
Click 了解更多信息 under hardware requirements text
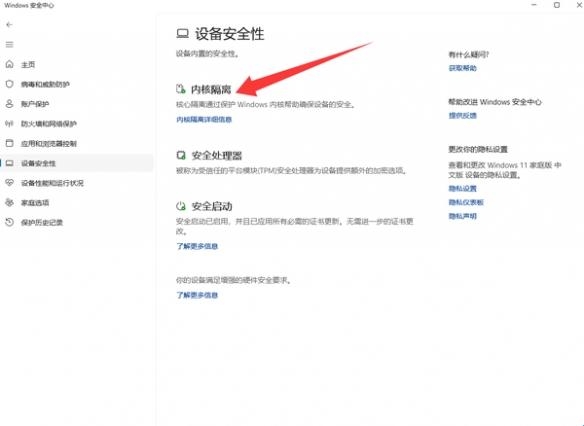click(197, 295)
